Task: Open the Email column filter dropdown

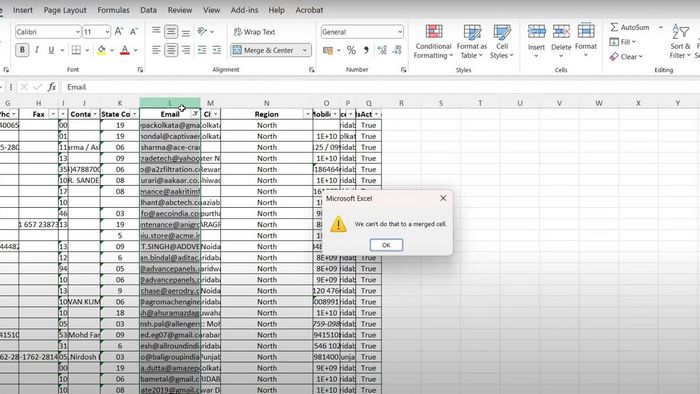Action: 195,114
